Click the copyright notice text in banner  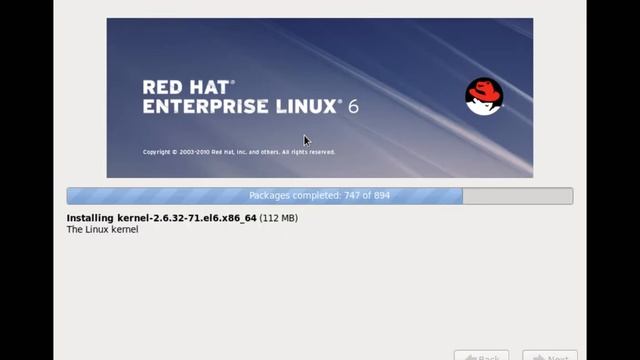coord(239,152)
